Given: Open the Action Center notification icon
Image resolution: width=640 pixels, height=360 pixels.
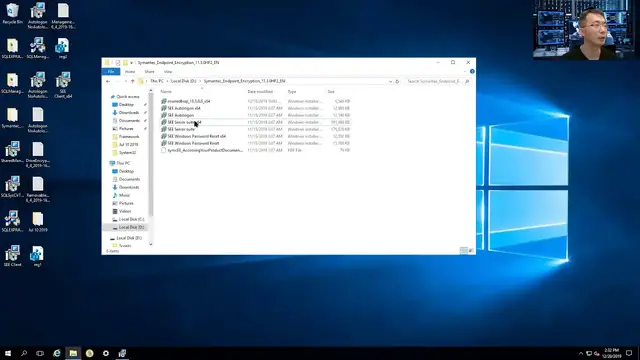Looking at the screenshot, I should coord(629,353).
